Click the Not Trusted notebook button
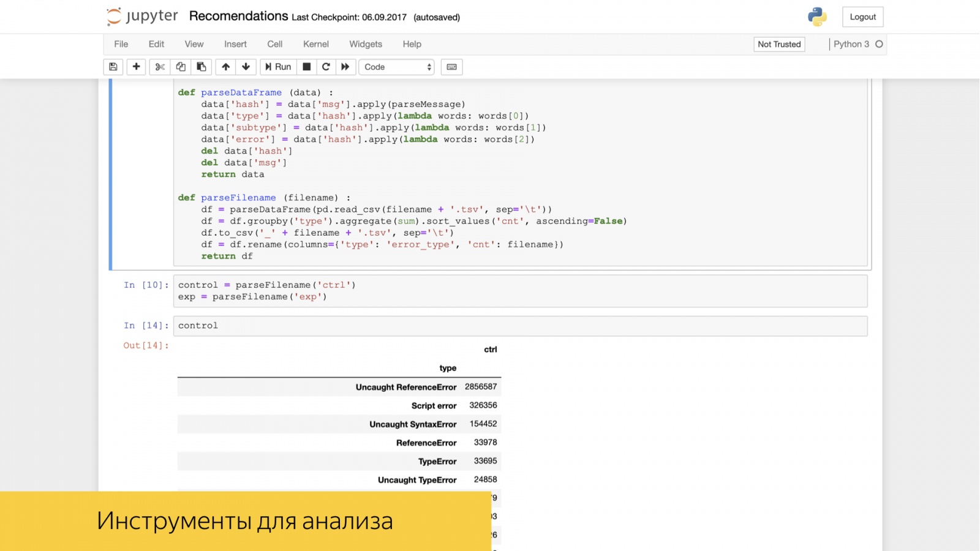Screen dimensions: 980x551 click(x=779, y=44)
